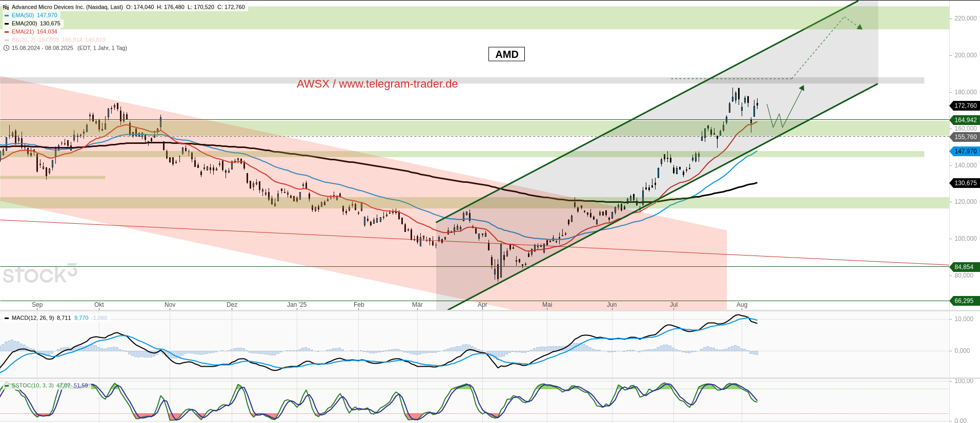
Task: Click the Dez label on the time axis
Action: (232, 305)
